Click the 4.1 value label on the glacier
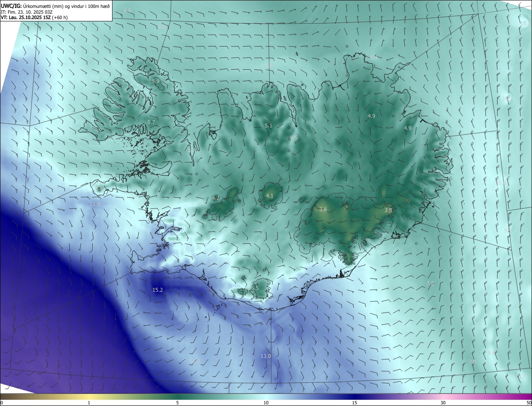This screenshot has height=406, width=532. (x=270, y=196)
